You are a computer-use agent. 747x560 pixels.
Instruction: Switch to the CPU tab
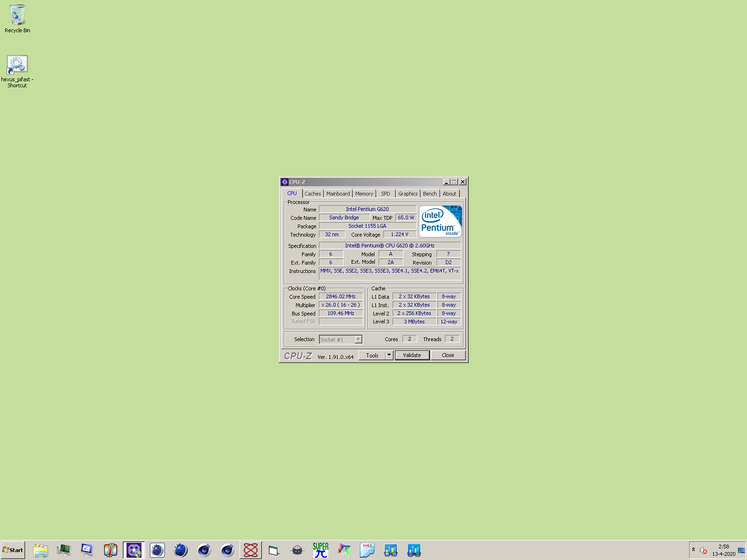(x=292, y=193)
